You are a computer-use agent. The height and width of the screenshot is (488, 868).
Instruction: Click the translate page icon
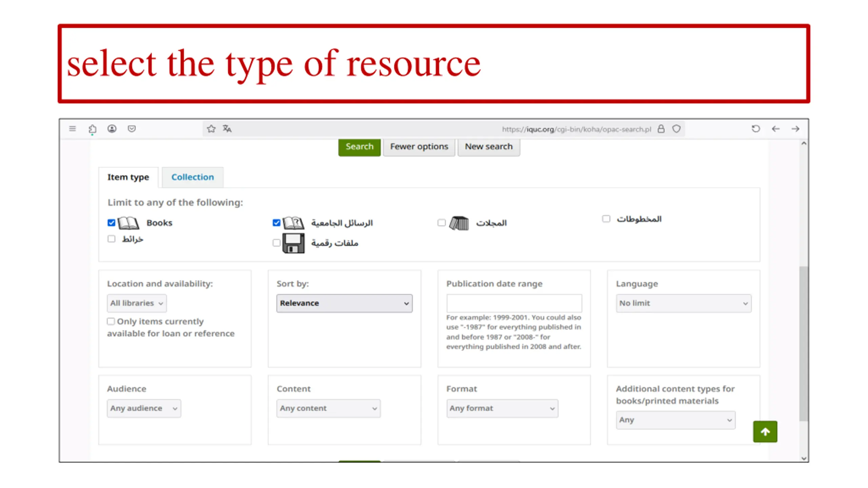(x=227, y=129)
